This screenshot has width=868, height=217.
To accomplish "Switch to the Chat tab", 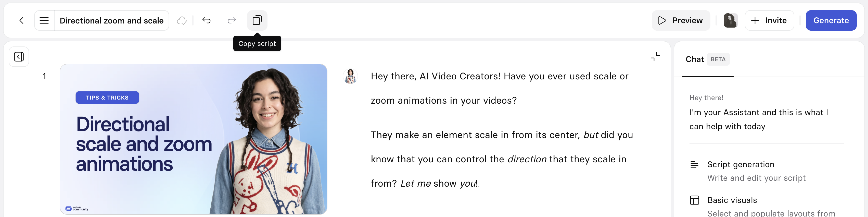I will click(x=694, y=59).
